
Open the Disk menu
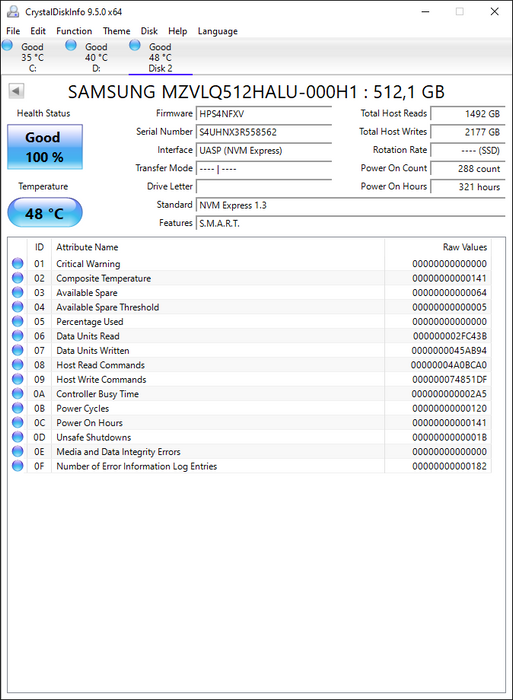(x=149, y=31)
